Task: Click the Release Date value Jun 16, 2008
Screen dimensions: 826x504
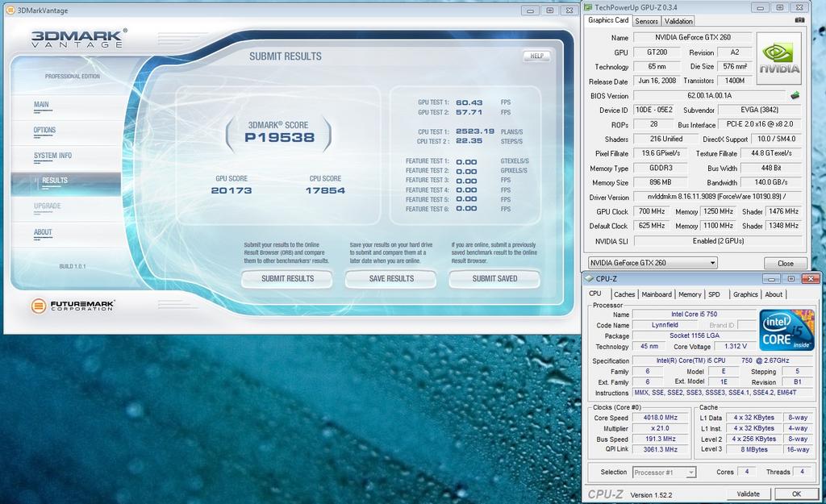Action: (657, 81)
